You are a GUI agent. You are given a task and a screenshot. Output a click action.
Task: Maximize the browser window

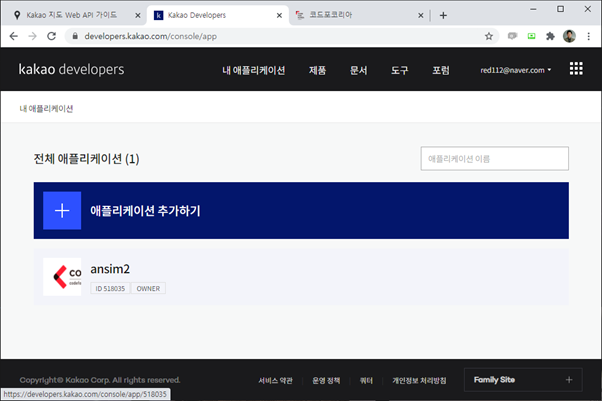click(x=561, y=9)
